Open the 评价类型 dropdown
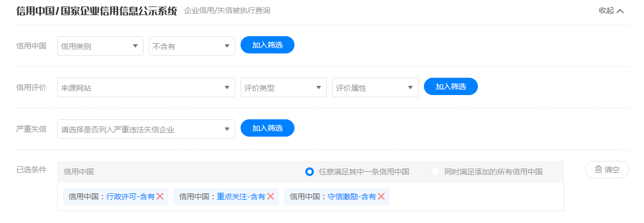 [x=283, y=87]
